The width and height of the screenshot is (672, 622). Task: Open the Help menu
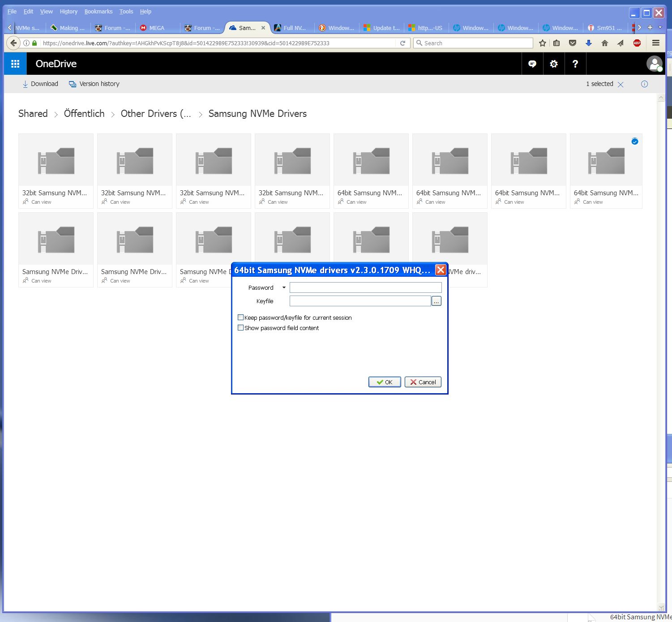146,12
